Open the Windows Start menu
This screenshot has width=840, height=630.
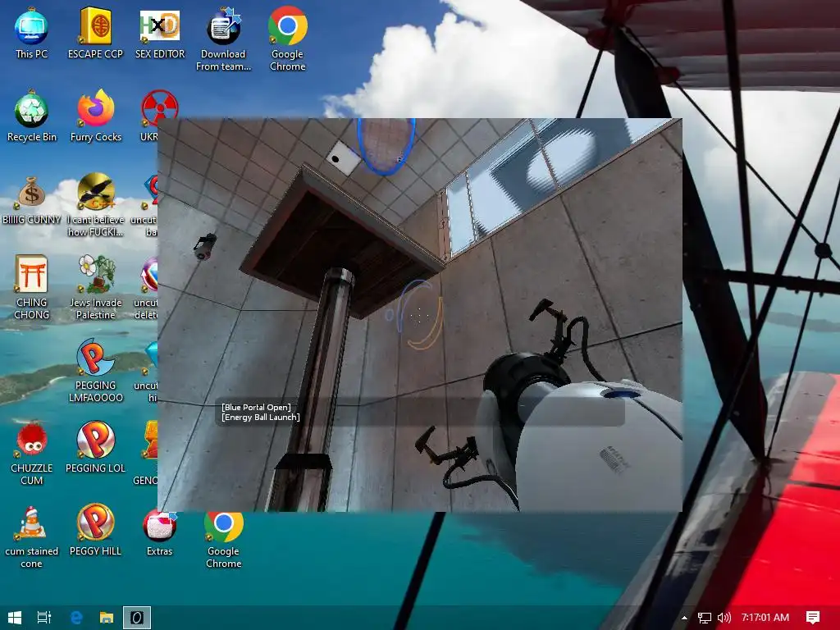(x=15, y=618)
